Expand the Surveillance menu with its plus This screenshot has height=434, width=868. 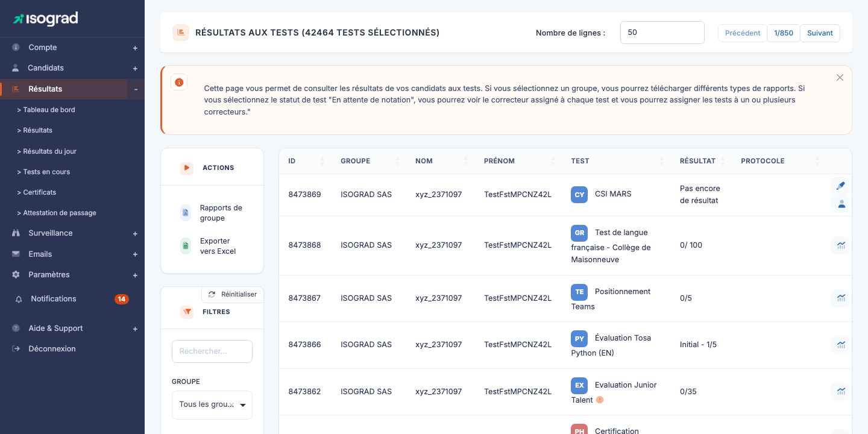click(135, 234)
